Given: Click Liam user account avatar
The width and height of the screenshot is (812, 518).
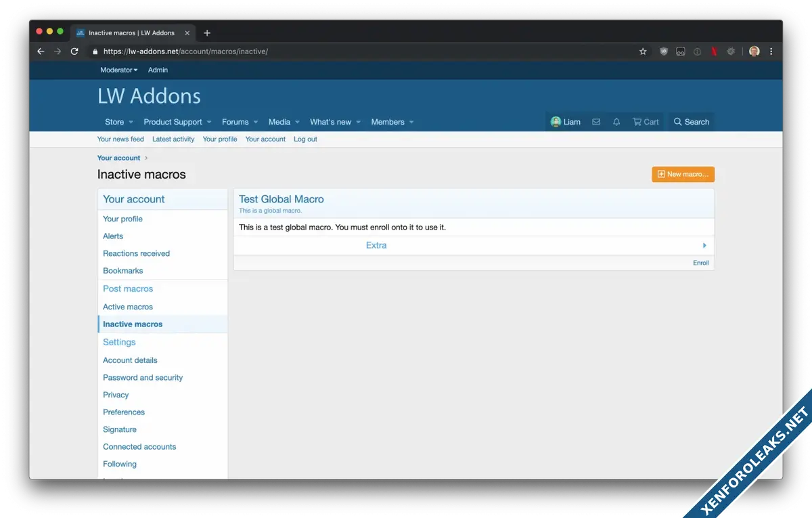Looking at the screenshot, I should (x=556, y=122).
